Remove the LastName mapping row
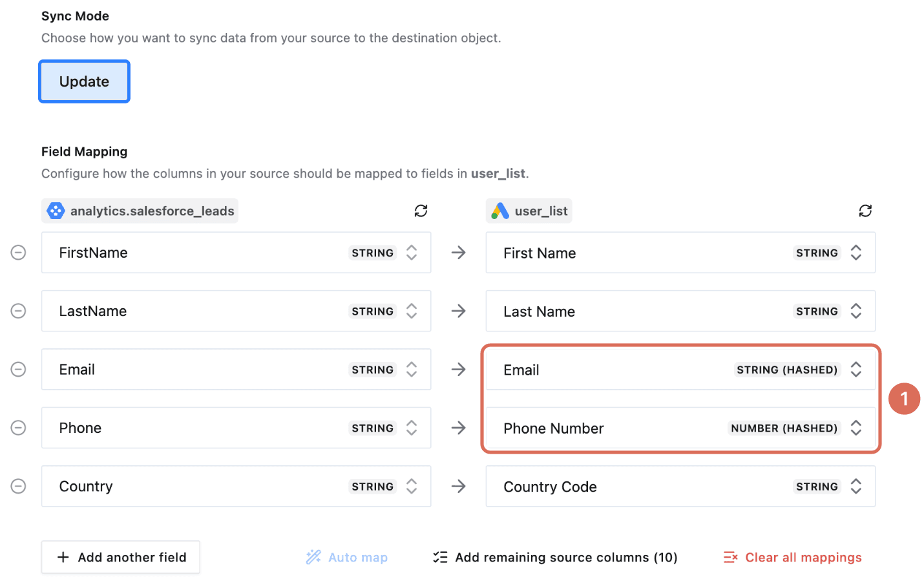924x579 pixels. click(x=18, y=311)
